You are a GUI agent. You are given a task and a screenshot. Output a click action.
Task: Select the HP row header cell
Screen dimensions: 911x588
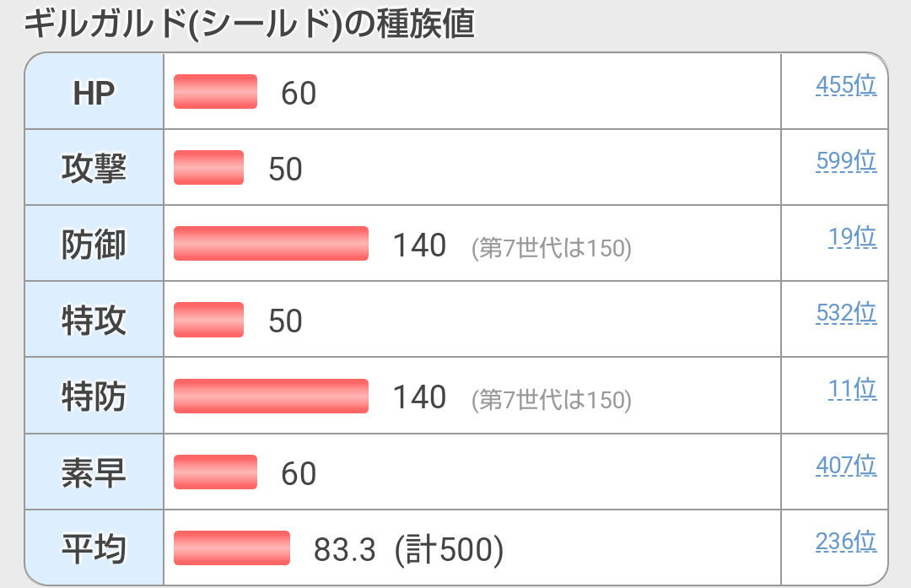(x=94, y=92)
